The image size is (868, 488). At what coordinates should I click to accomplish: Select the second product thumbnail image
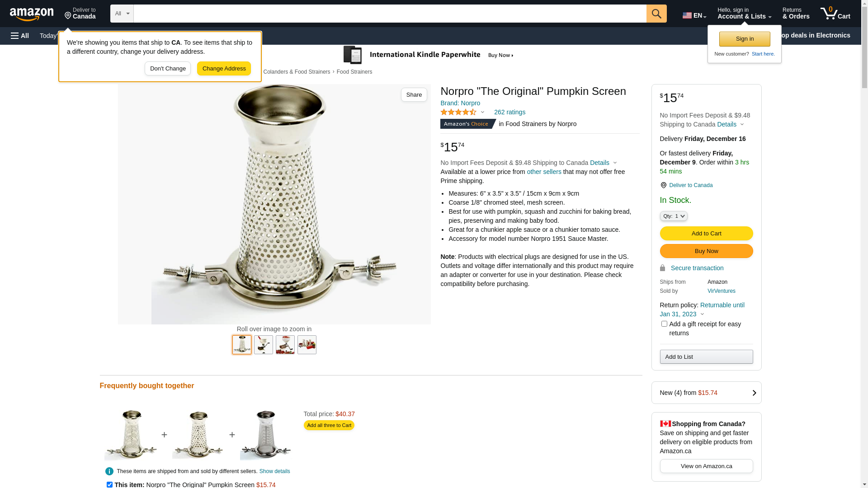[264, 345]
